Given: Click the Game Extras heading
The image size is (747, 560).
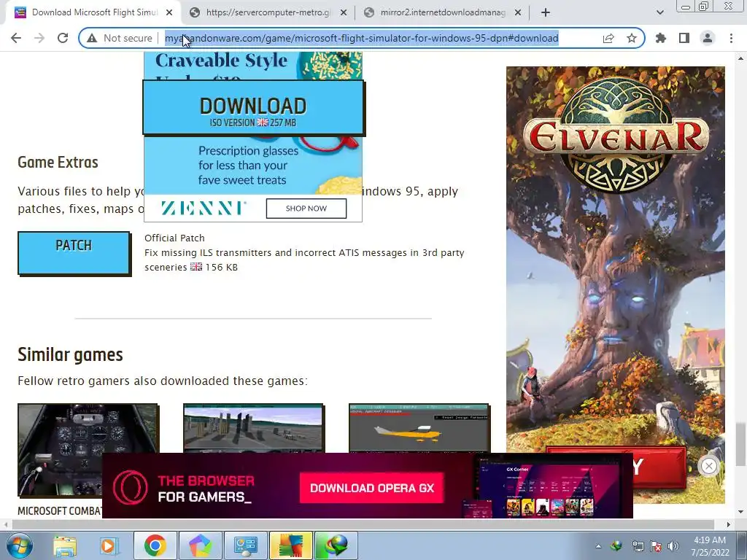Looking at the screenshot, I should pyautogui.click(x=58, y=163).
